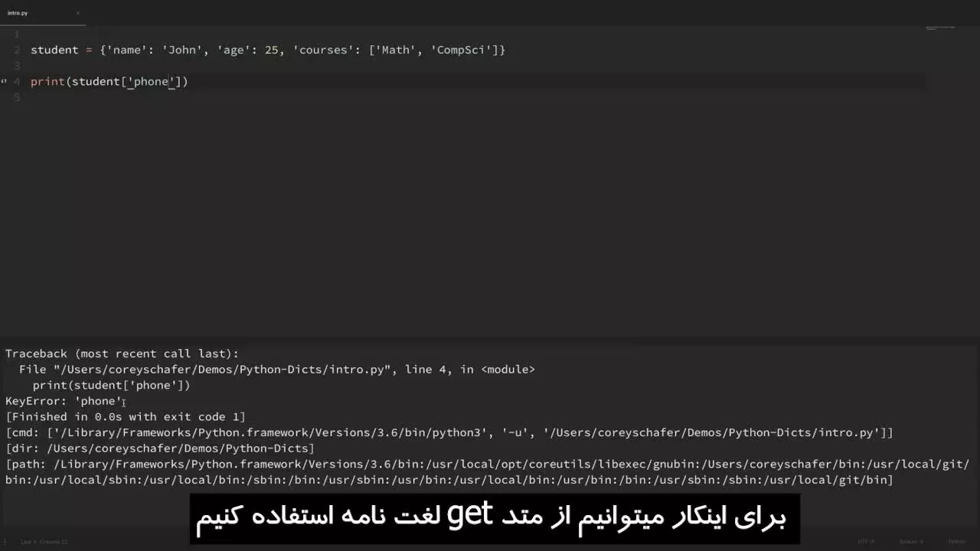Click print(student['phone']) in traceback output
The width and height of the screenshot is (980, 551).
pos(111,386)
